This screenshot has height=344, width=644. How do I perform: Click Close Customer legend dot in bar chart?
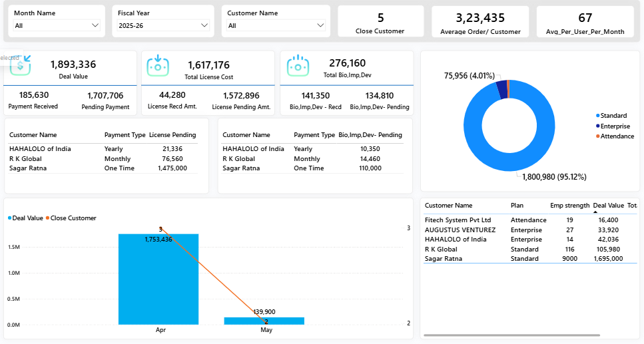click(x=48, y=218)
